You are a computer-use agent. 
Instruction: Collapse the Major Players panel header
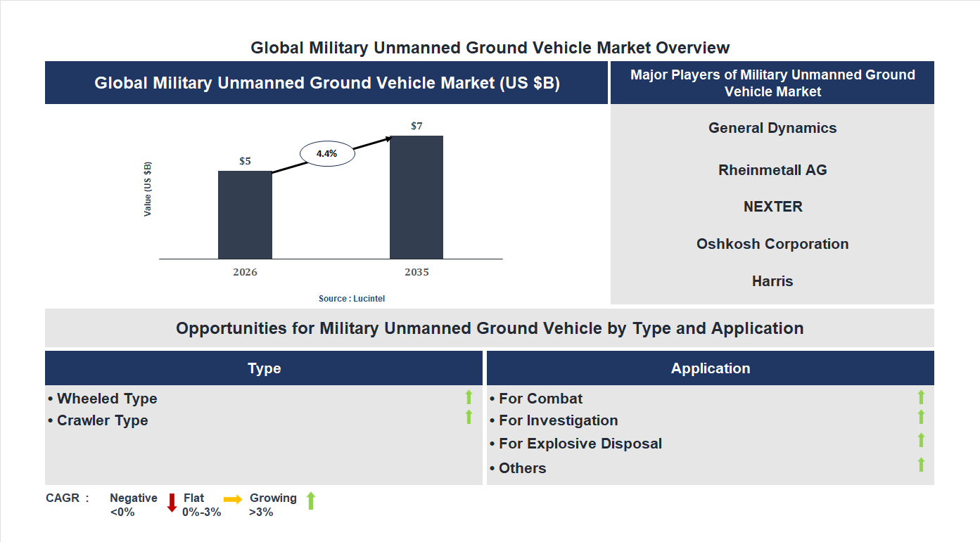click(x=772, y=82)
